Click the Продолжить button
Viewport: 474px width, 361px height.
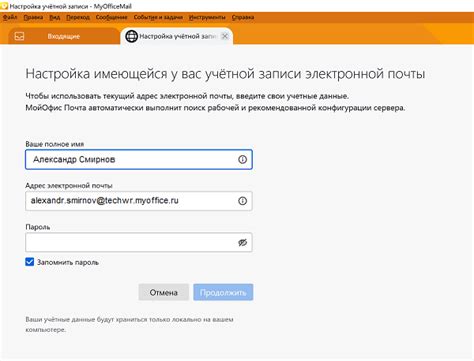coord(223,292)
